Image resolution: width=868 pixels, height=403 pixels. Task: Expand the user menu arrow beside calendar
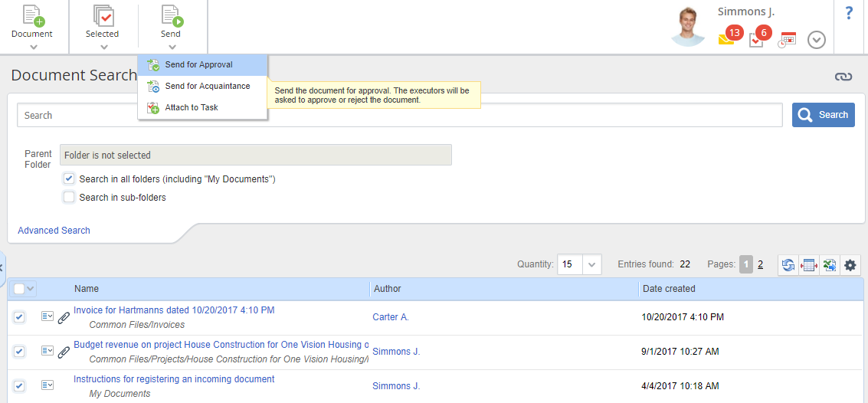click(x=817, y=40)
